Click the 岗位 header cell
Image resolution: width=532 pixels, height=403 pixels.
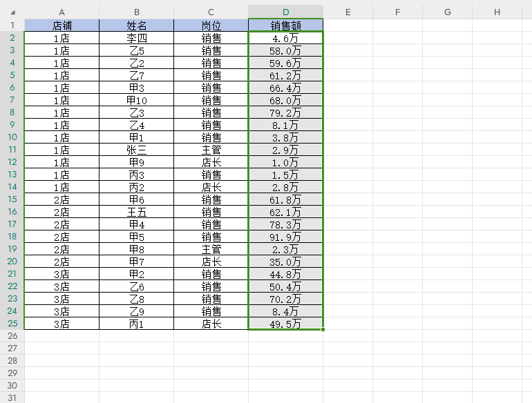pyautogui.click(x=211, y=26)
